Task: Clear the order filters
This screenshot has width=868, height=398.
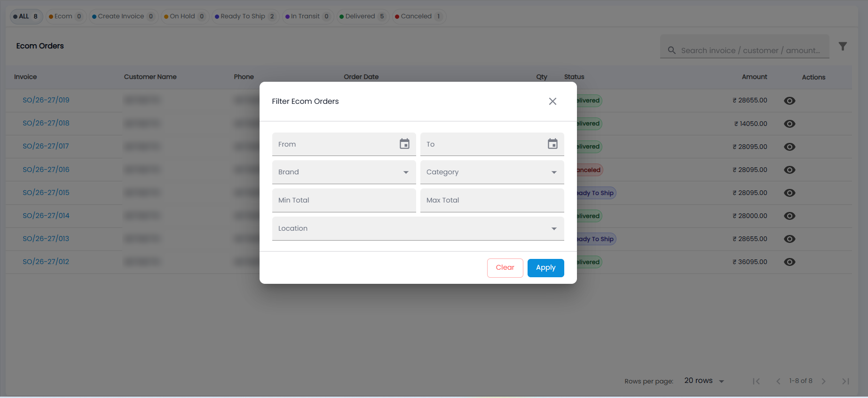Action: (505, 268)
